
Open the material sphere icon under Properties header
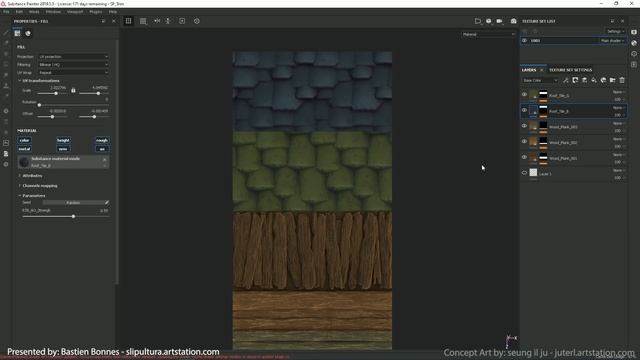click(28, 33)
